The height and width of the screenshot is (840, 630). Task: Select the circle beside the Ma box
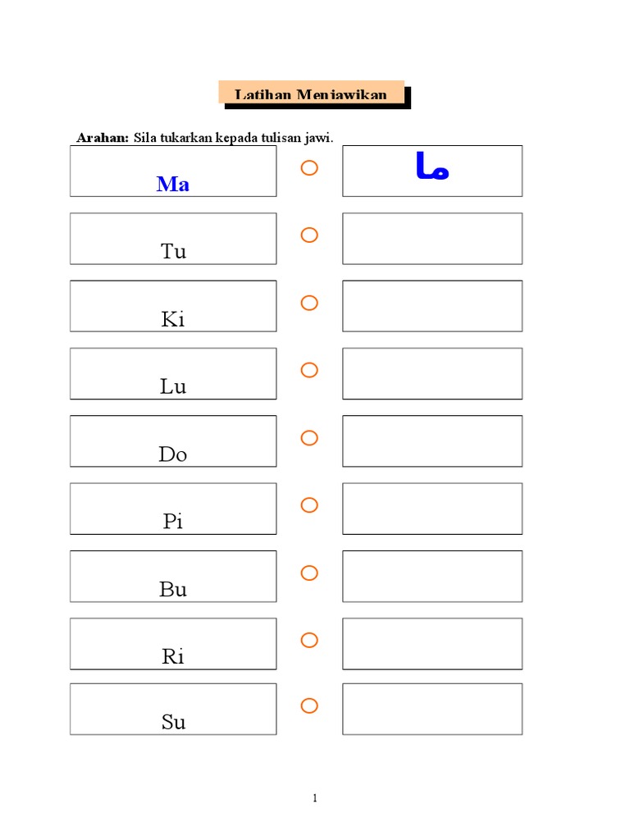[x=308, y=168]
